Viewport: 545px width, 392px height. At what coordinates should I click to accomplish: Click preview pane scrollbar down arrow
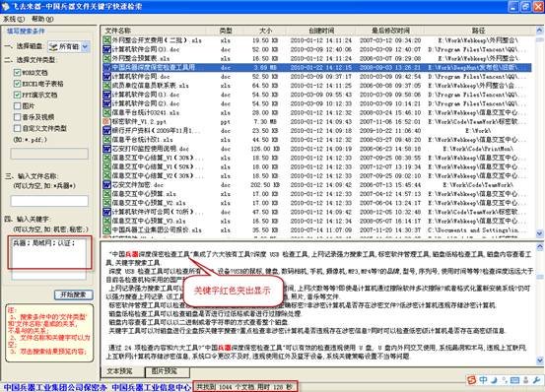coord(539,360)
